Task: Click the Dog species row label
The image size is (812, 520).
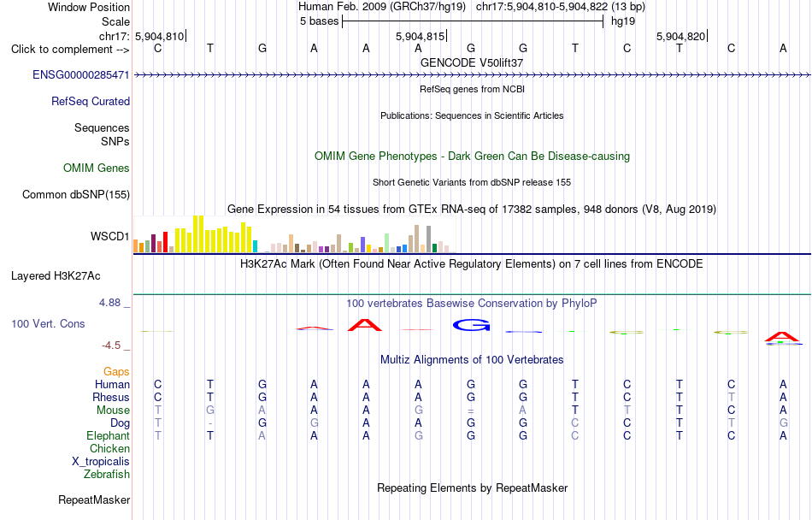Action: tap(121, 423)
